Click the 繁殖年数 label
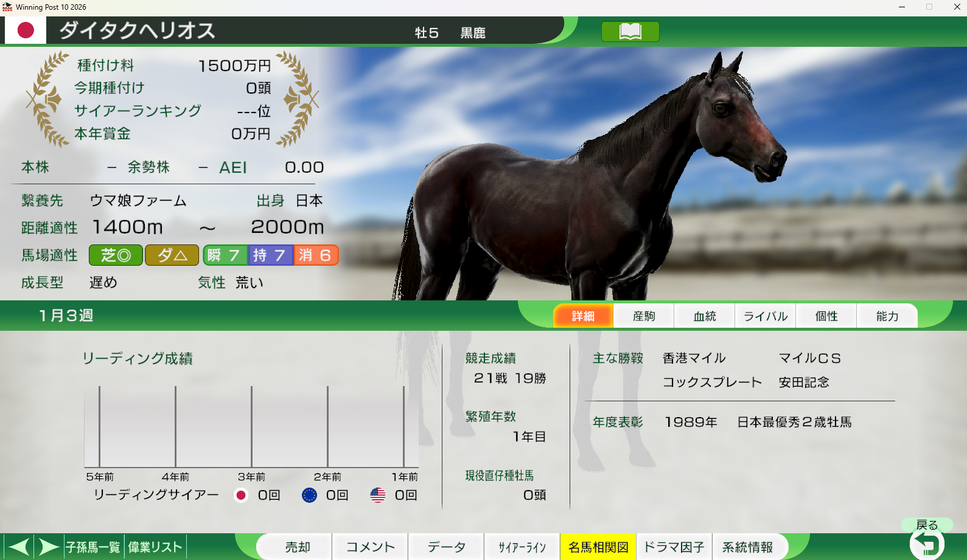This screenshot has width=967, height=560. [490, 417]
